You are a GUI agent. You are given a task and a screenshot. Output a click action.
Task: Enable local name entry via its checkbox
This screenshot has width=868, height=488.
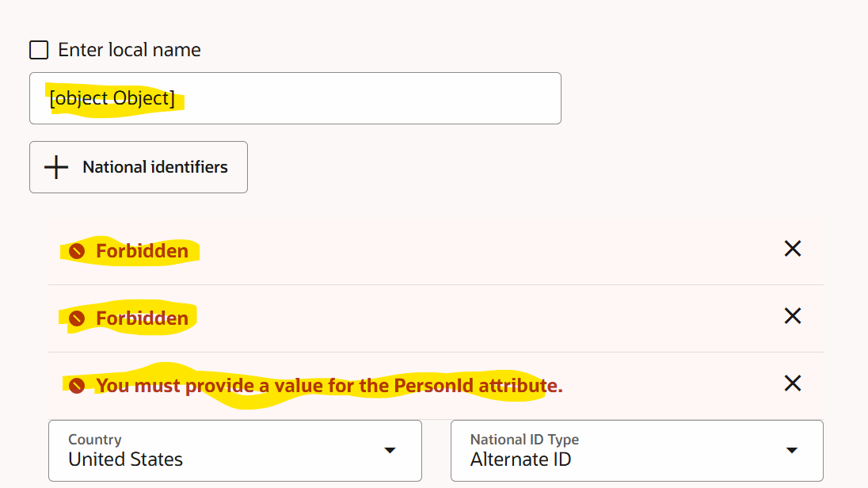pos(38,49)
